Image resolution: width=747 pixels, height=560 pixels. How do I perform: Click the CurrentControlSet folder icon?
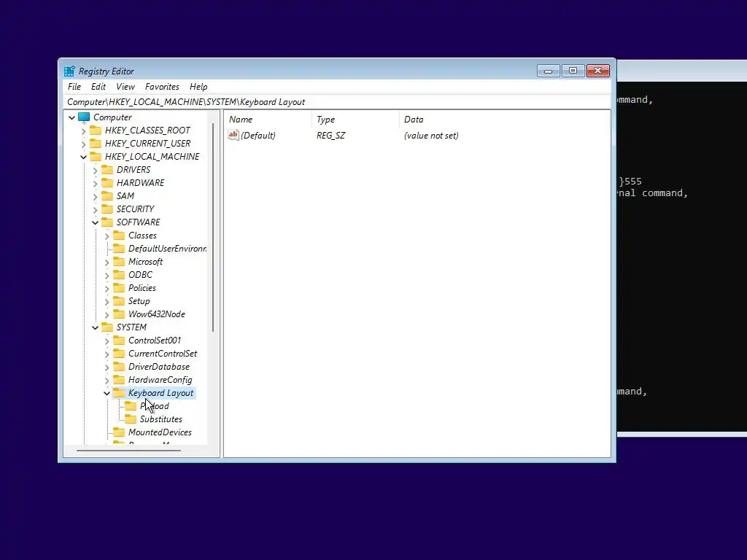pos(119,354)
